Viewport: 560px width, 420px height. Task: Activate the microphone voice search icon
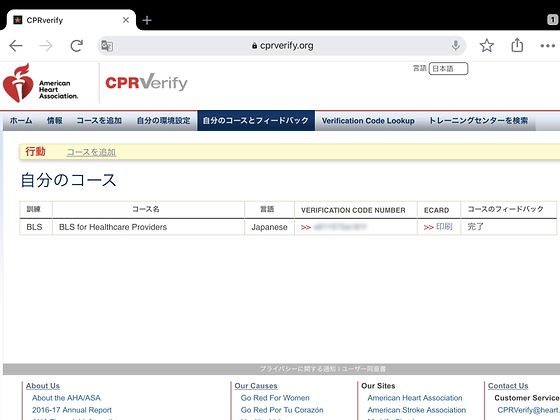tap(455, 45)
